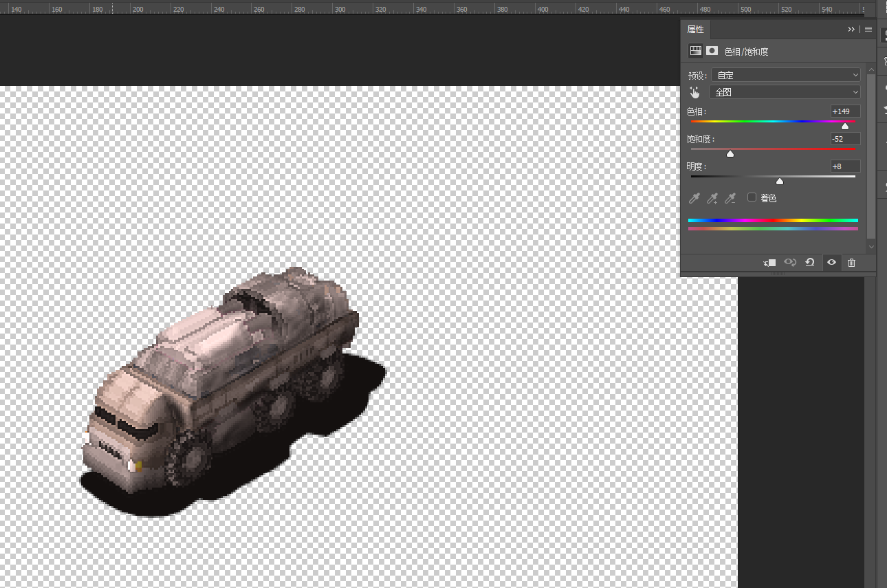Open the 全图 color range dropdown
Viewport: 887px width, 588px height.
point(785,92)
